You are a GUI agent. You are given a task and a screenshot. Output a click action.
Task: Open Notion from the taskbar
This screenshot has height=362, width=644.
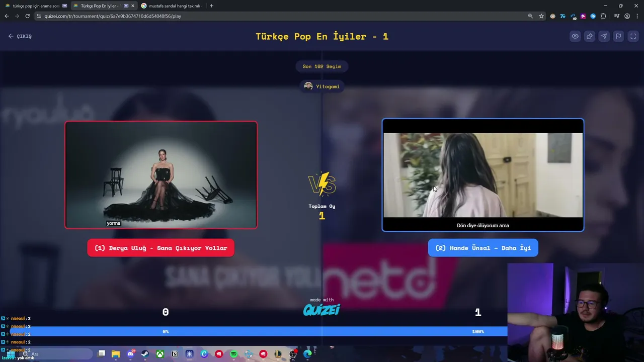[x=175, y=354]
